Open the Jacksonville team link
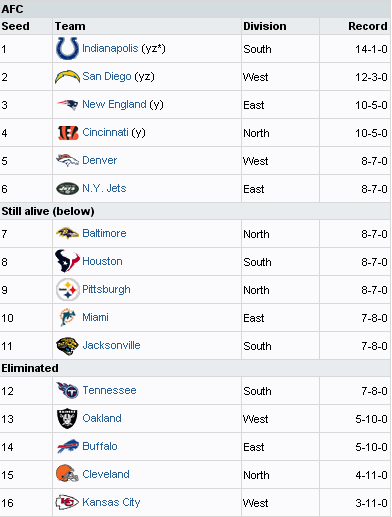The image size is (392, 517). click(x=111, y=345)
